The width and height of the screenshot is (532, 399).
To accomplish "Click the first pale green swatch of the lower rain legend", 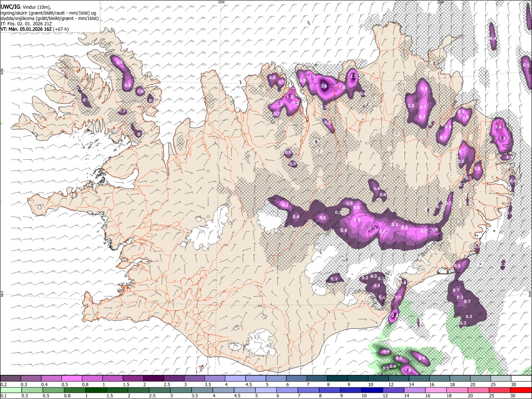I will tap(11, 390).
